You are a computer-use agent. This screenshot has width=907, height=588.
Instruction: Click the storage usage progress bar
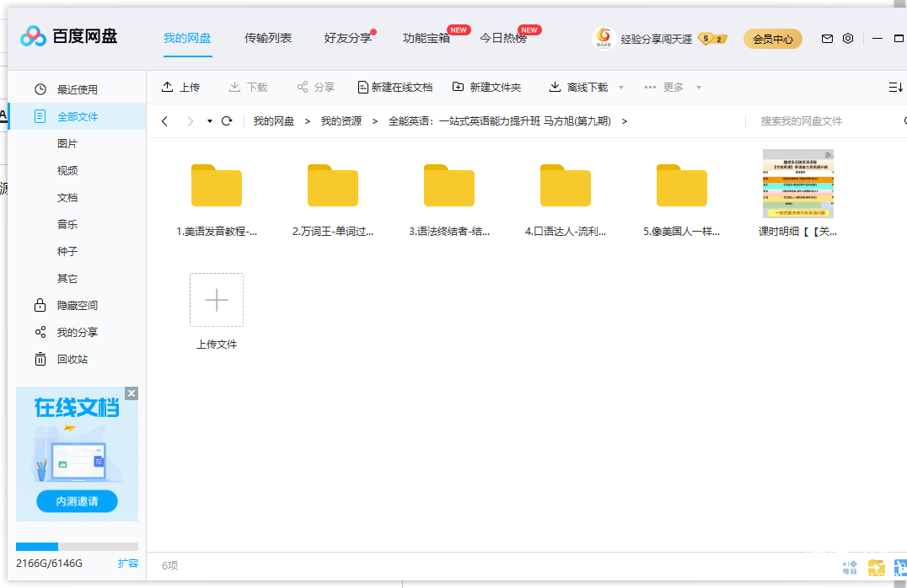pos(77,547)
